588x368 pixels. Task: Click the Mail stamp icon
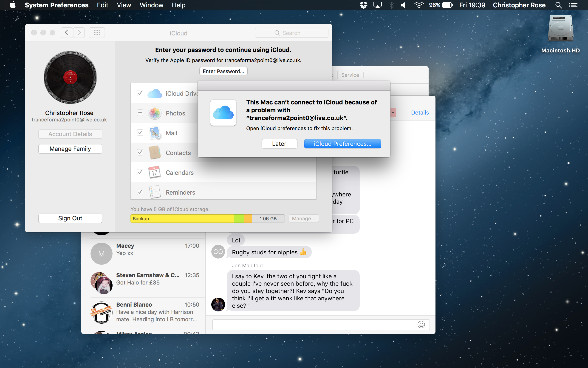[155, 133]
